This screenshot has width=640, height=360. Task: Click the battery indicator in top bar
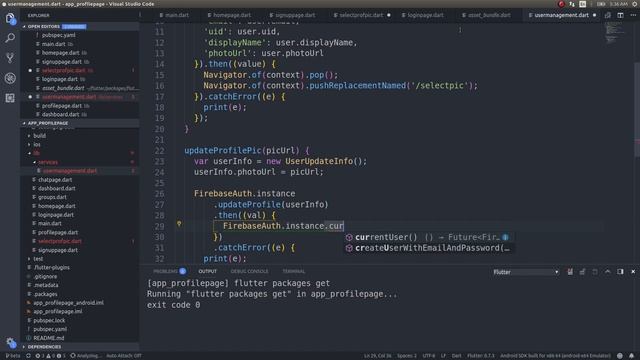point(601,4)
